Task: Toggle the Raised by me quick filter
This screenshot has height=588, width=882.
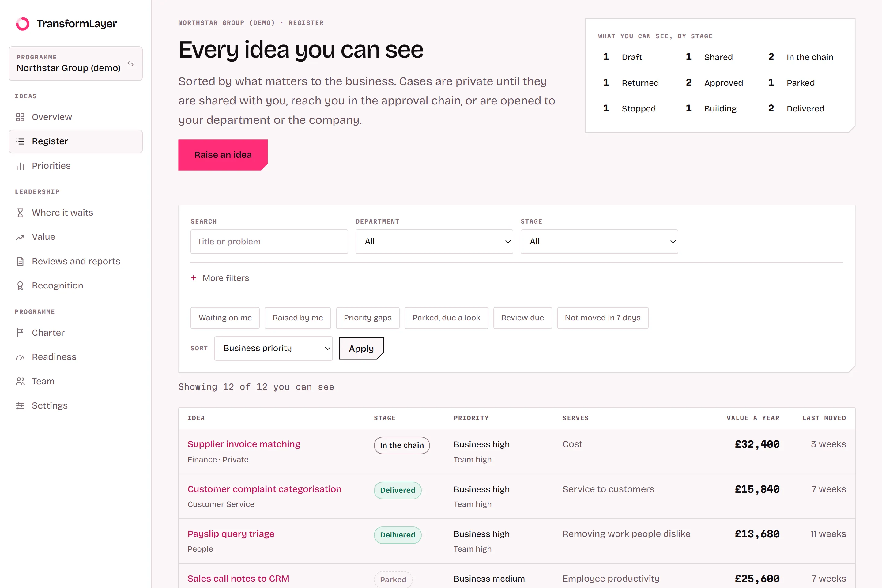Action: click(x=298, y=318)
